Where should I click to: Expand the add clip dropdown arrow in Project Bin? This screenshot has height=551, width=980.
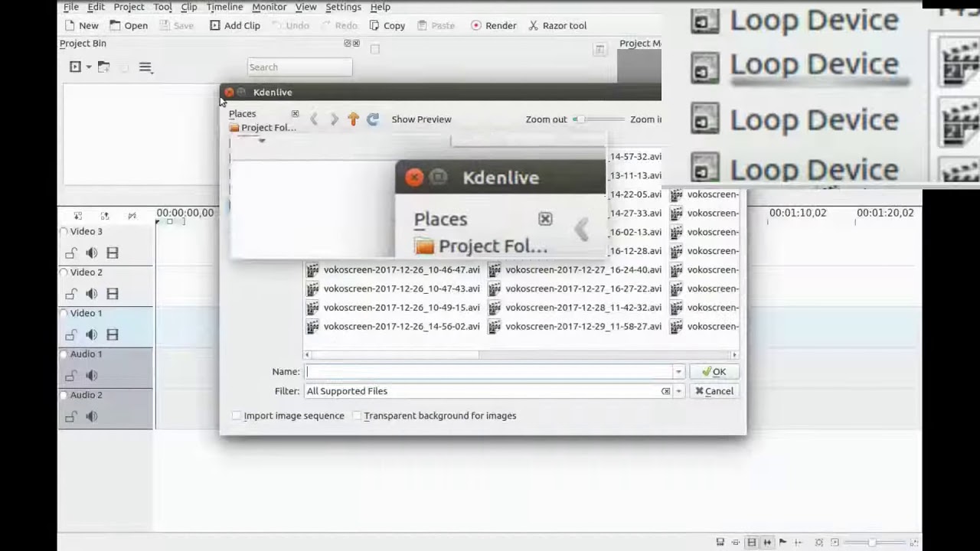89,67
